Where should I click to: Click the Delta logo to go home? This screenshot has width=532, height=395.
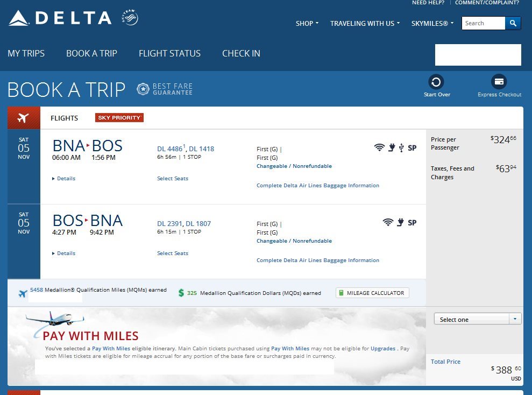tap(60, 18)
